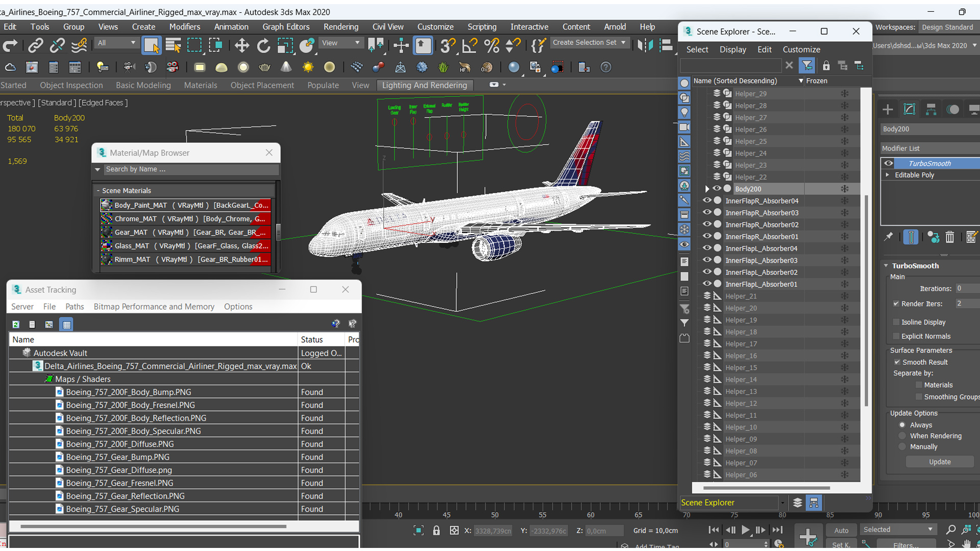The width and height of the screenshot is (980, 551).
Task: Click the Link objects chain icon
Action: pyautogui.click(x=35, y=46)
